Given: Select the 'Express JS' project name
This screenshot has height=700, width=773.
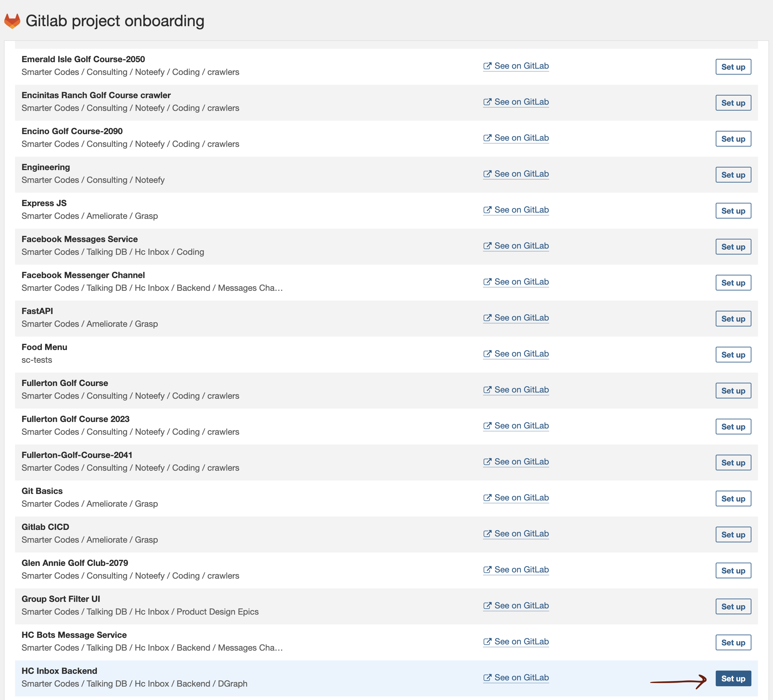Looking at the screenshot, I should point(44,203).
